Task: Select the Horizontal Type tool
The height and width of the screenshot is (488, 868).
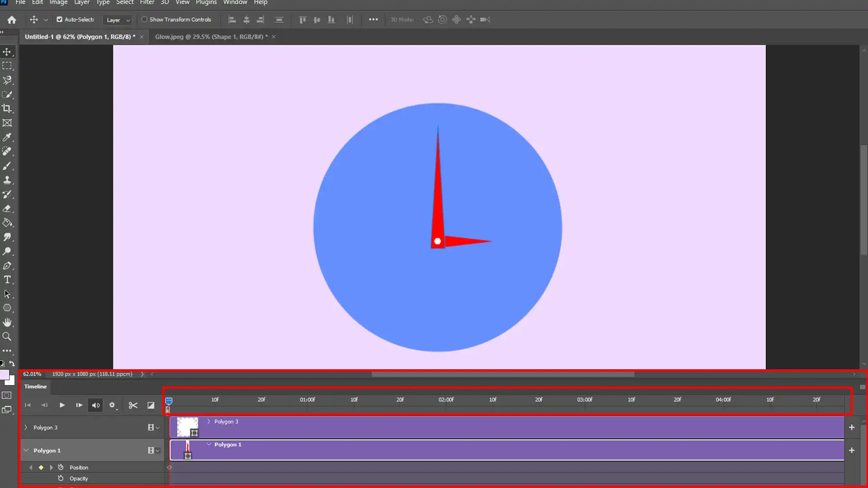Action: 7,280
